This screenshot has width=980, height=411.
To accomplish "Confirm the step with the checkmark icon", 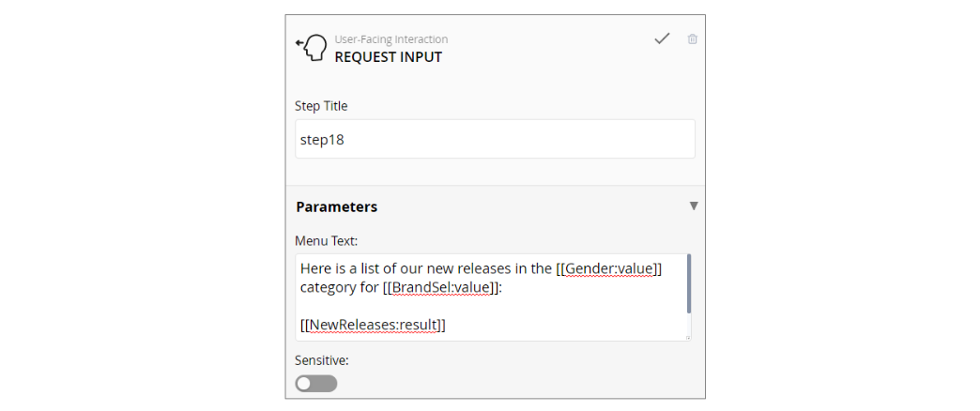I will click(662, 38).
